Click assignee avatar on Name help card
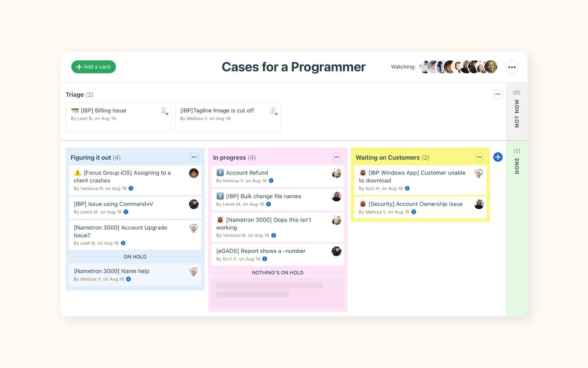 194,272
